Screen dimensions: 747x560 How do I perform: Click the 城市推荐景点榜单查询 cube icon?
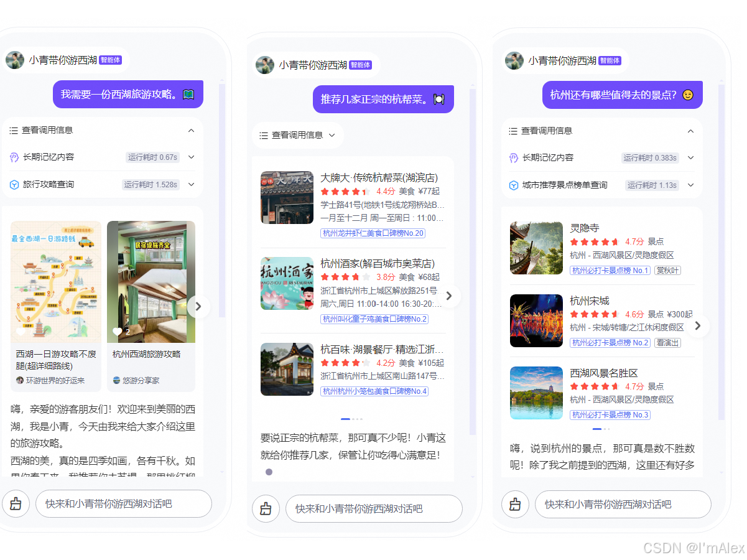tap(514, 185)
